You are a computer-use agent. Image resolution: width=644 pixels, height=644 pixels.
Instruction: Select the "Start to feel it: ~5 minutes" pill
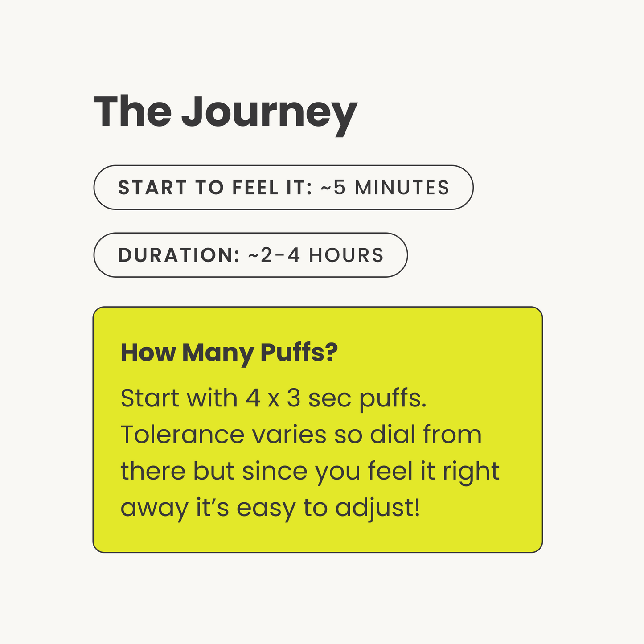283,187
